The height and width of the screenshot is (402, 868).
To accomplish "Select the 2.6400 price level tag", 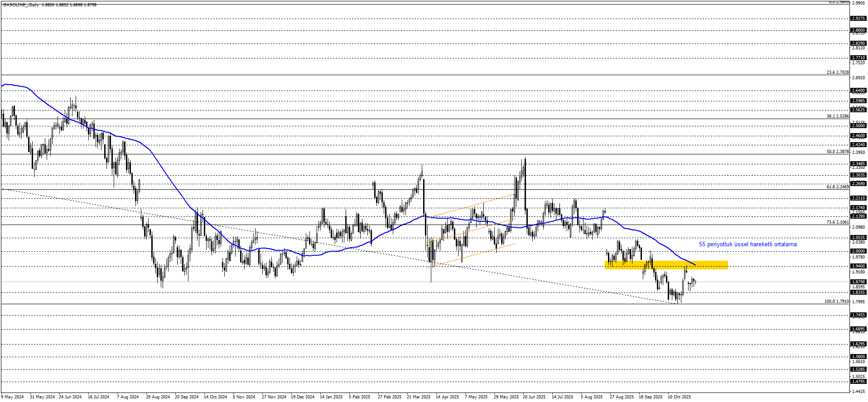I will click(x=858, y=91).
